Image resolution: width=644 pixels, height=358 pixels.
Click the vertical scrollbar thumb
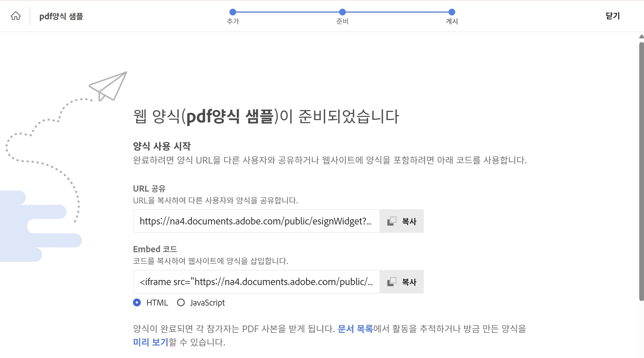641,171
